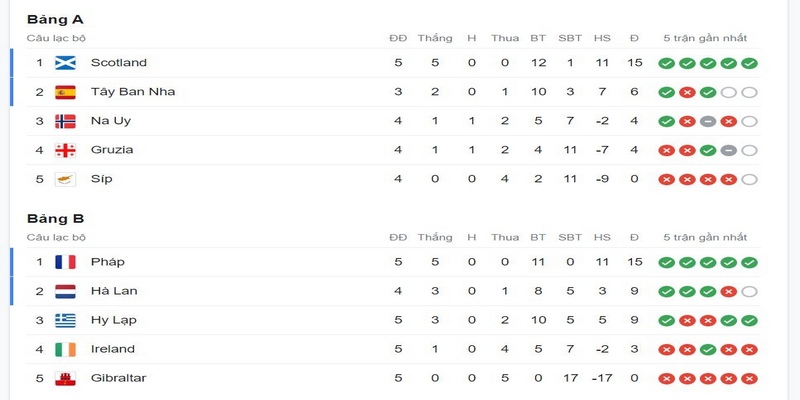
Task: Click the Gibraltar flag icon
Action: tap(65, 379)
